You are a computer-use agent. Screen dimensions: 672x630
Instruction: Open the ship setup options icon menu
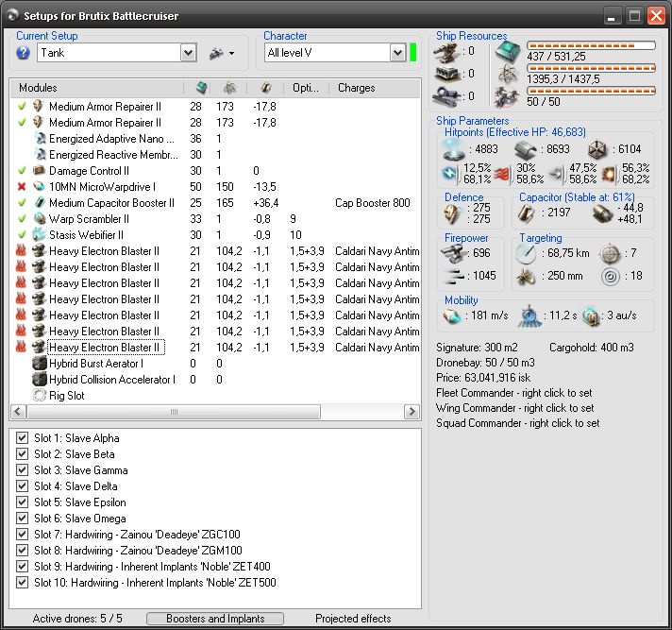click(x=222, y=53)
